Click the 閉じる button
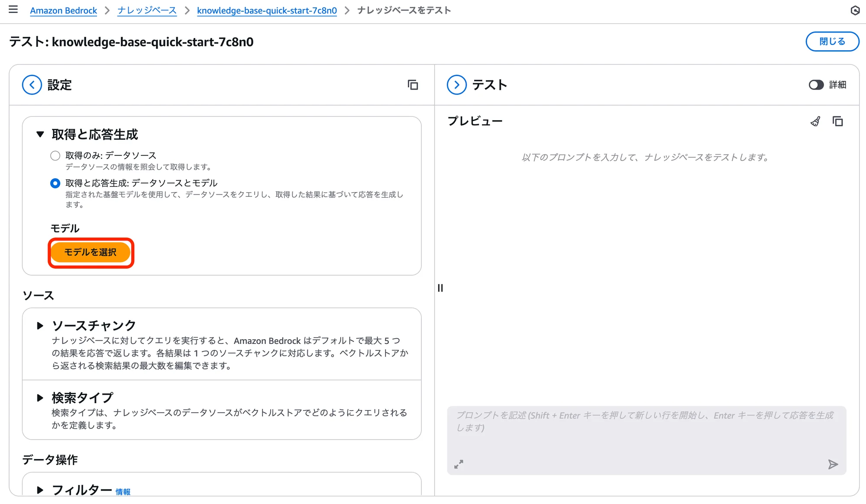Screen dimensions: 866x504 [x=832, y=42]
